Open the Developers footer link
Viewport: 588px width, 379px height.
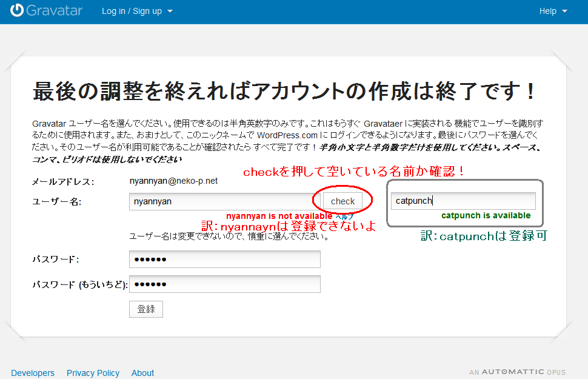click(33, 373)
